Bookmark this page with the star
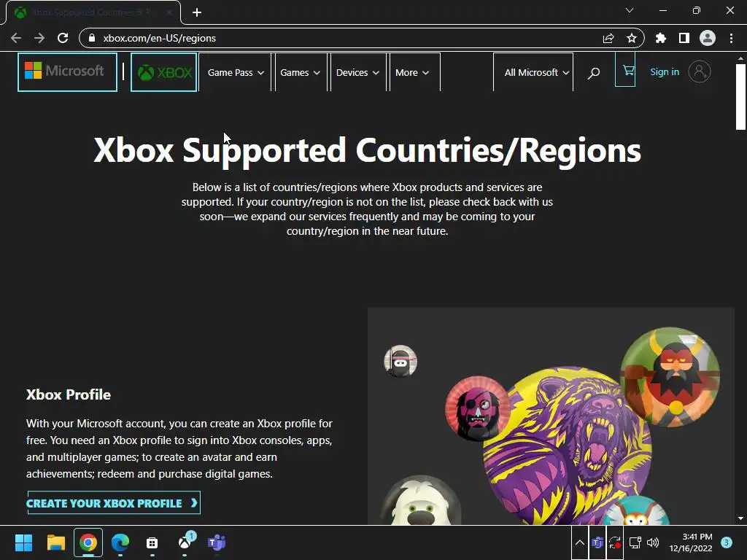This screenshot has width=747, height=560. (x=632, y=38)
